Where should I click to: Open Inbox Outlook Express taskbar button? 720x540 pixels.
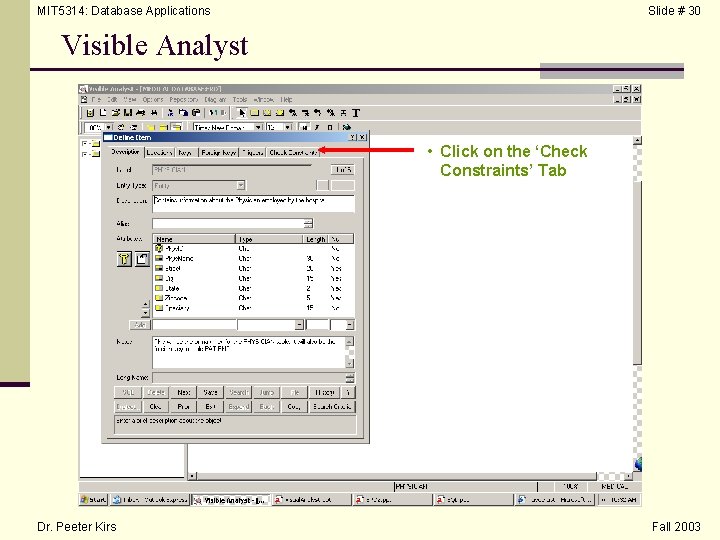click(x=150, y=500)
